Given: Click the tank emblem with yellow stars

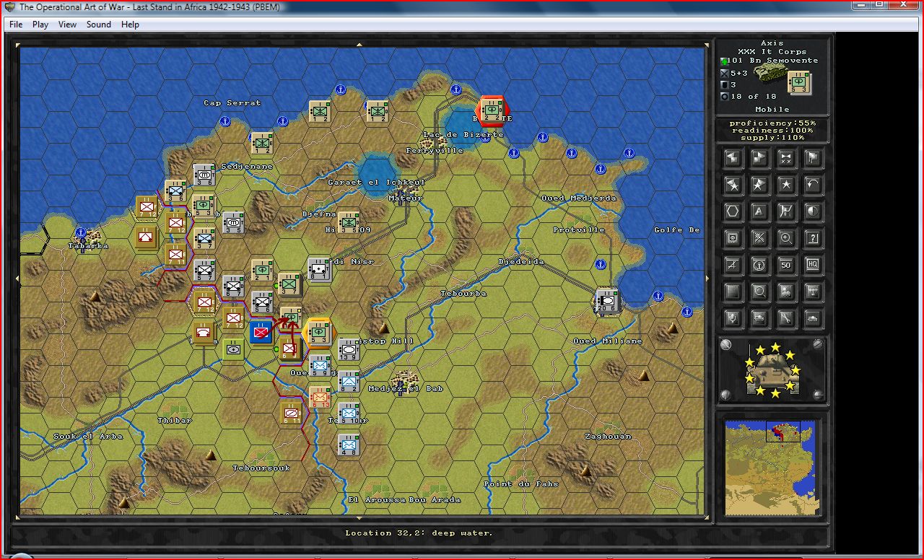Looking at the screenshot, I should pos(772,369).
